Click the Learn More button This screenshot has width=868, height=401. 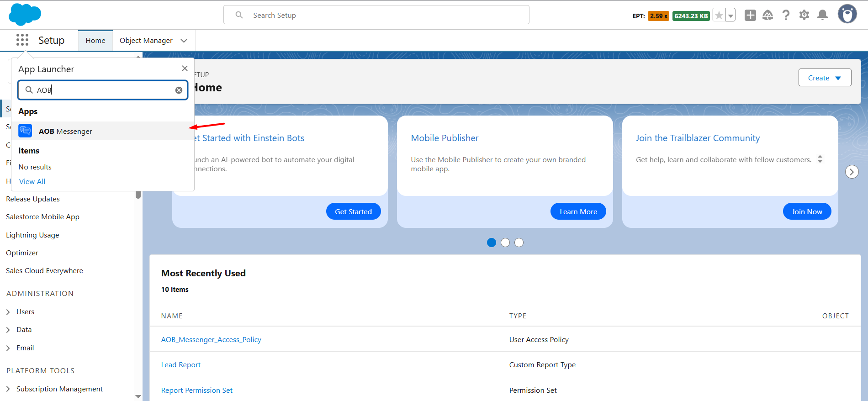(578, 211)
